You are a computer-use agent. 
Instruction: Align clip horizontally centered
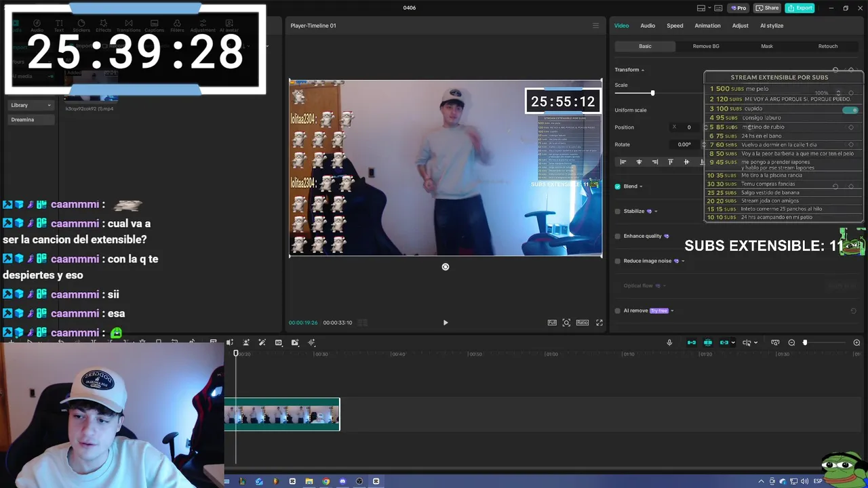pyautogui.click(x=639, y=162)
